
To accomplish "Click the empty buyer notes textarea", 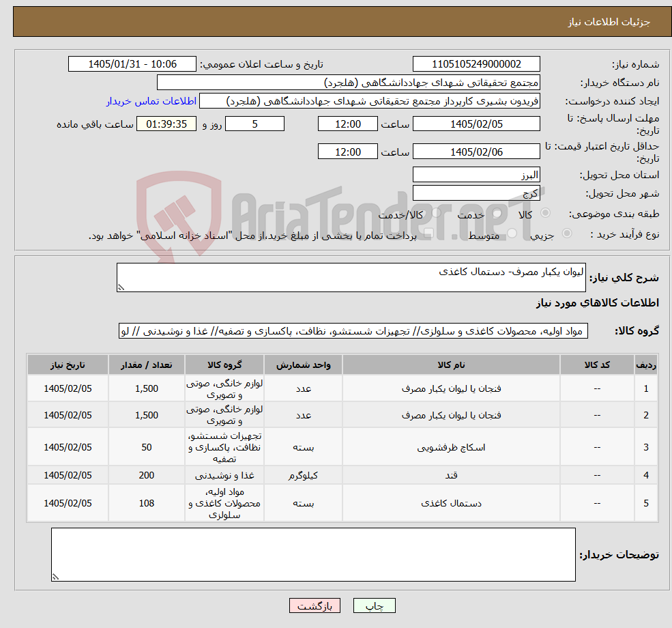I will click(x=313, y=555).
